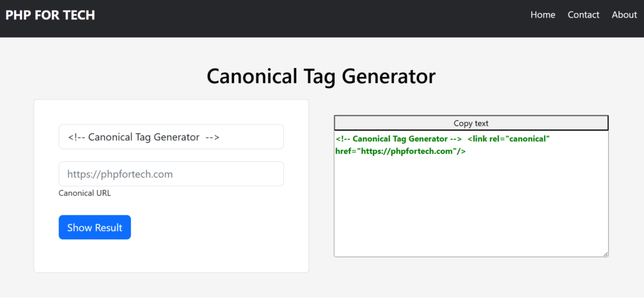Click the PHP FOR TECH brand logo

pyautogui.click(x=50, y=15)
